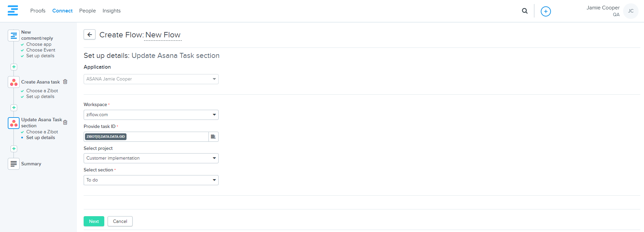
Task: Open the search magnifier icon
Action: [x=525, y=11]
